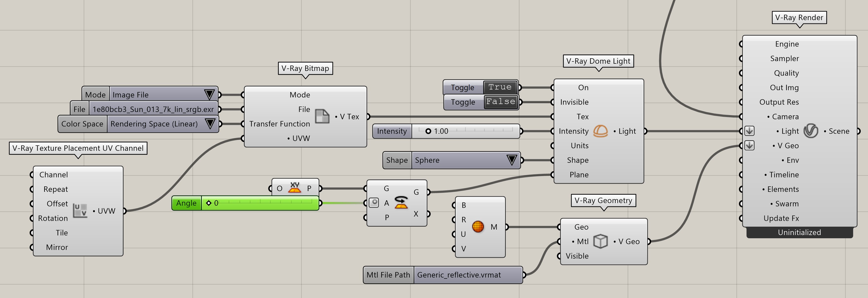This screenshot has width=868, height=298.
Task: Click the XY Plane component icon
Action: (294, 188)
